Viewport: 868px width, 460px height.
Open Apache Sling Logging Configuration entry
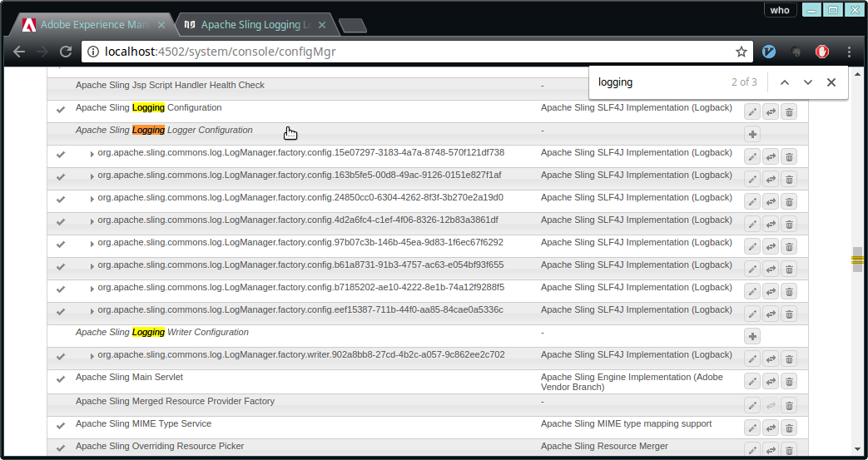click(x=148, y=107)
